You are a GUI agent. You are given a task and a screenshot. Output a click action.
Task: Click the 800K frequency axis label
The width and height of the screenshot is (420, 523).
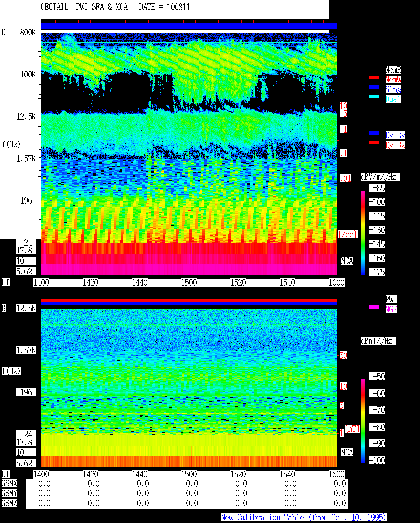(x=28, y=33)
